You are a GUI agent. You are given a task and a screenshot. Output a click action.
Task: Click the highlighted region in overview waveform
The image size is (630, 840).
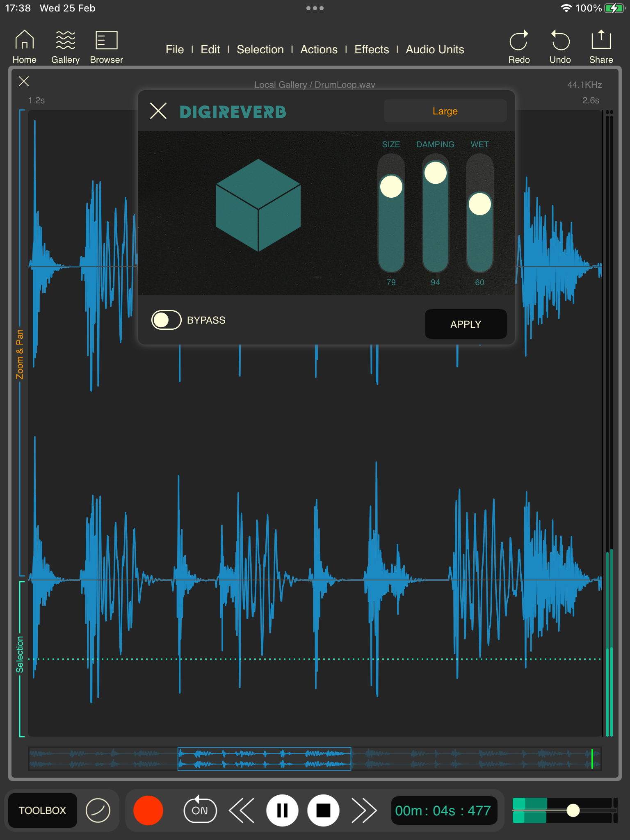(264, 758)
